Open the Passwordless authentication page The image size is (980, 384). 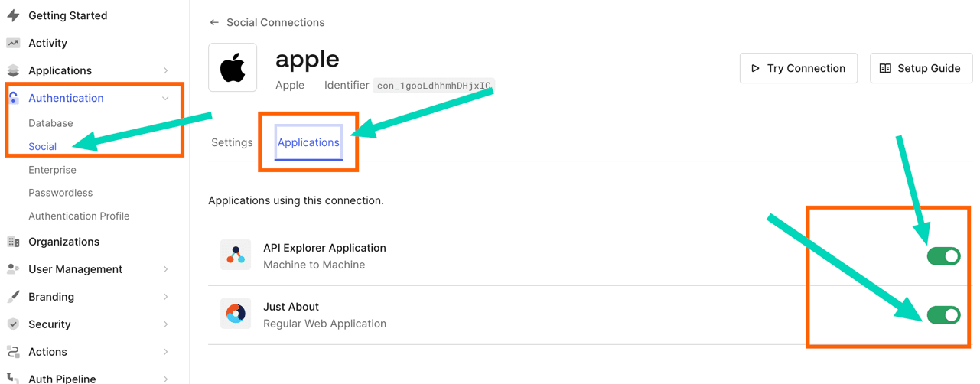point(60,193)
